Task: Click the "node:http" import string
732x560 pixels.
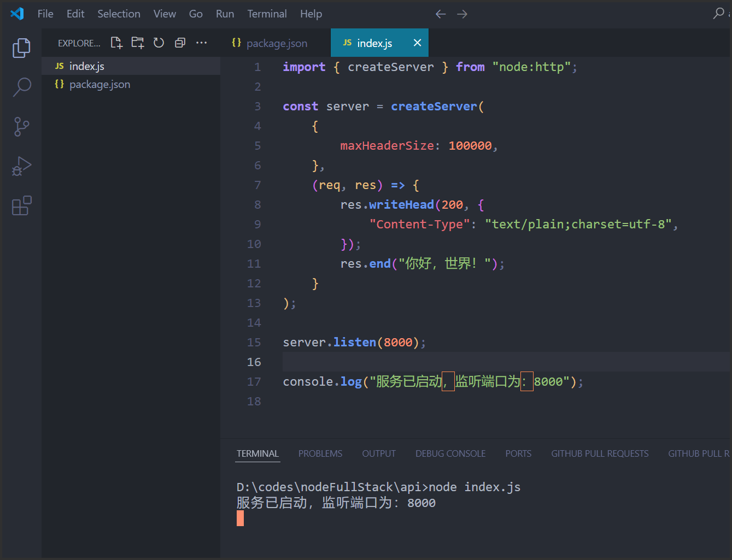Action: point(531,67)
